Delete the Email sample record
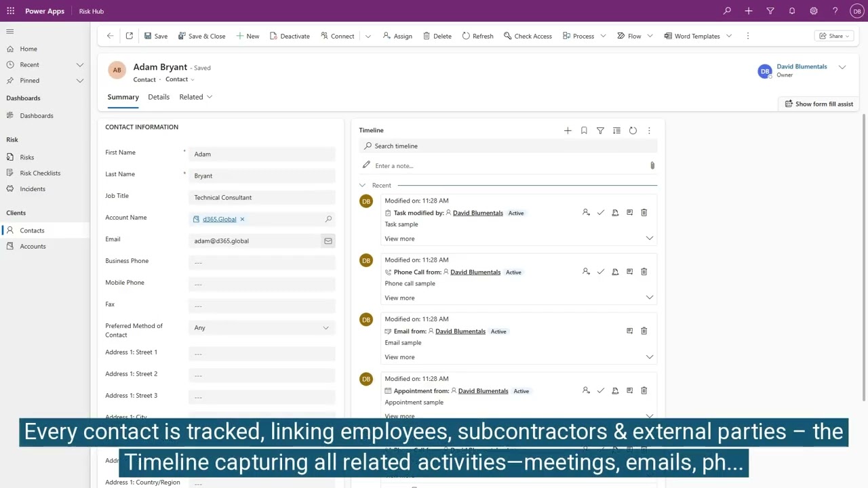 pyautogui.click(x=644, y=331)
